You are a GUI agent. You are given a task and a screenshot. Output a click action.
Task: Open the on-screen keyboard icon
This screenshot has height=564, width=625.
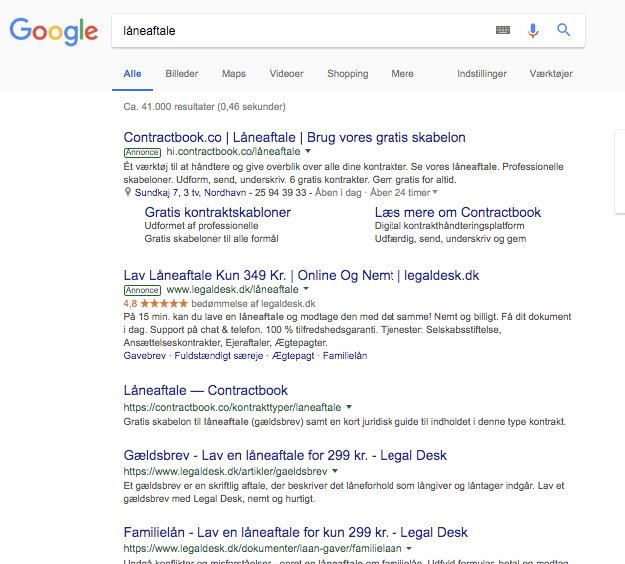click(503, 30)
